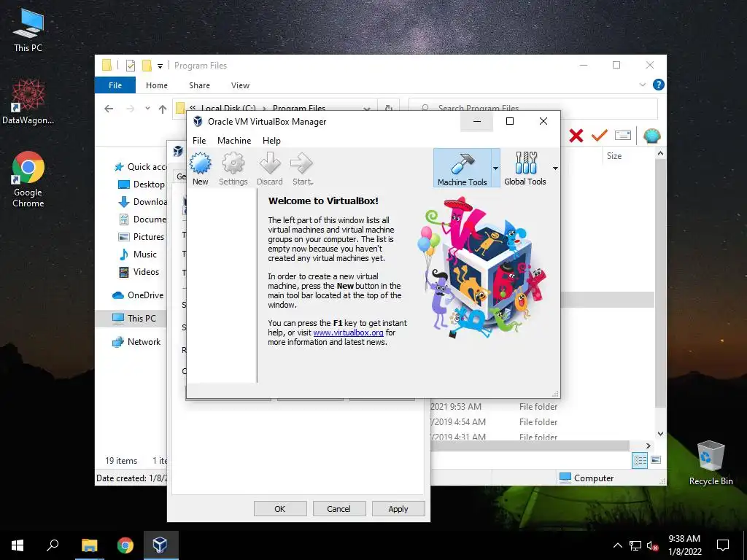The height and width of the screenshot is (560, 747).
Task: Click the orange checkmark icon
Action: [x=600, y=136]
